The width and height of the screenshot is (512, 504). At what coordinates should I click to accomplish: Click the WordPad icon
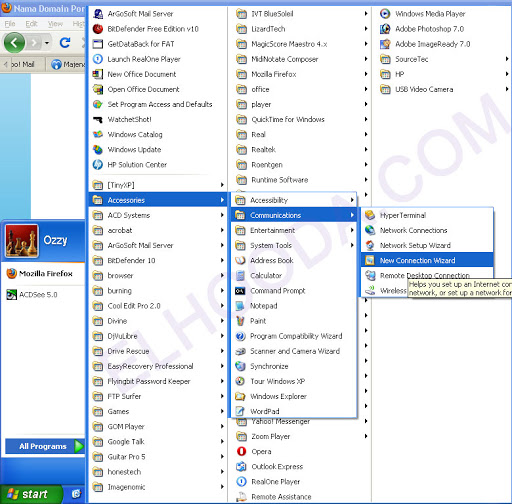(x=240, y=411)
